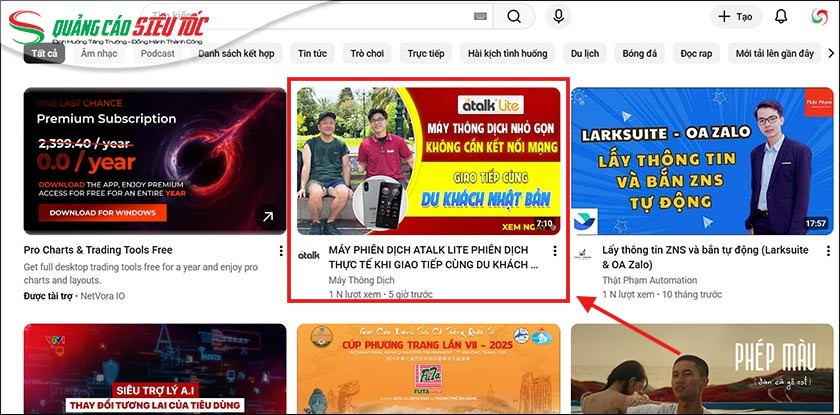Open the atalk channel avatar
The width and height of the screenshot is (840, 415).
coord(309,255)
